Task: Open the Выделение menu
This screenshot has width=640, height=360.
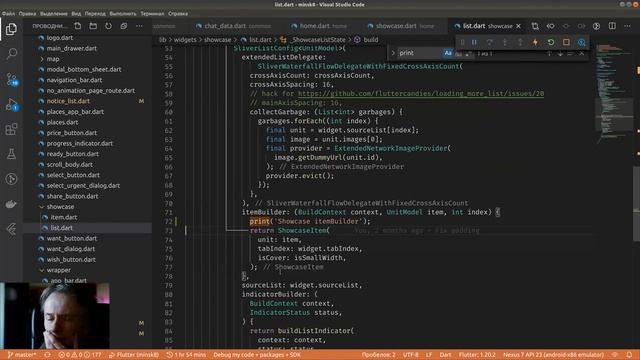Action: pos(53,13)
